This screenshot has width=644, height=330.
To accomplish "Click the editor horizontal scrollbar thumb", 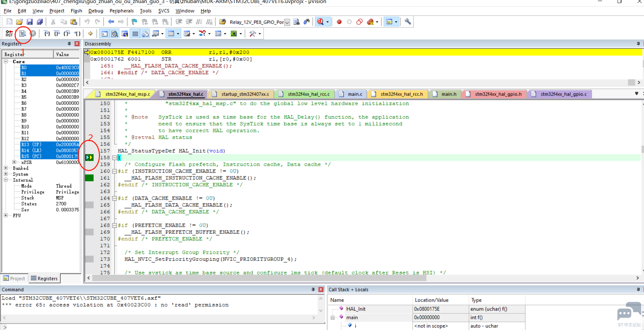I will (259, 278).
